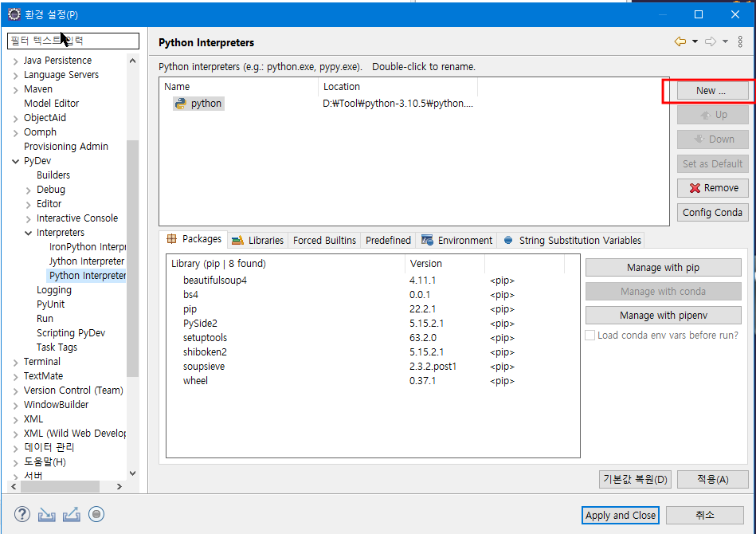Expand Java Persistence tree node
756x534 pixels.
point(15,61)
